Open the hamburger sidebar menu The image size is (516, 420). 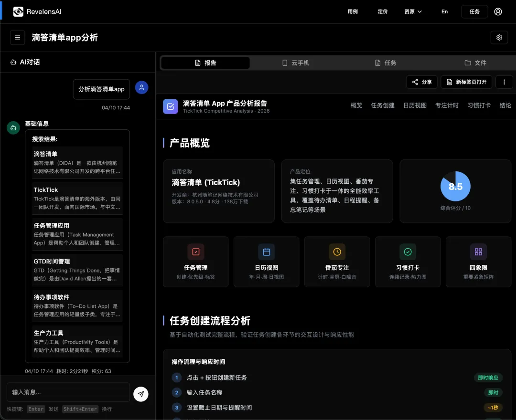(18, 37)
